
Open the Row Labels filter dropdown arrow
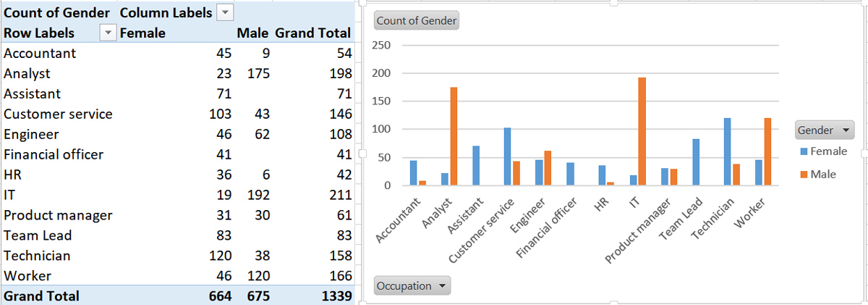pos(109,33)
